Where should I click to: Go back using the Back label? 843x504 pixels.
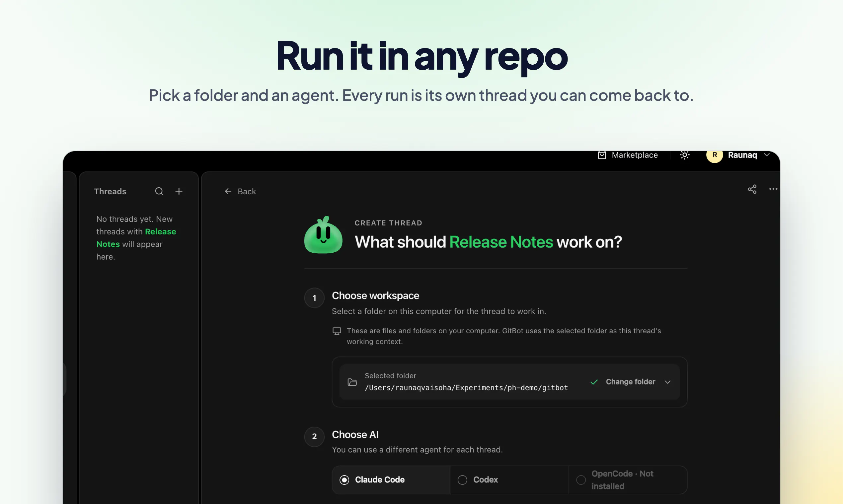pyautogui.click(x=247, y=192)
